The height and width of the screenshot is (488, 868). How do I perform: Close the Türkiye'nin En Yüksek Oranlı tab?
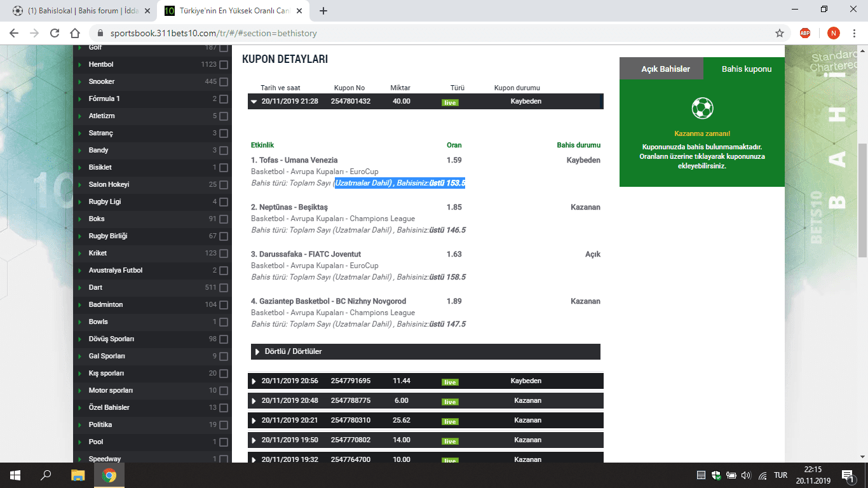299,11
